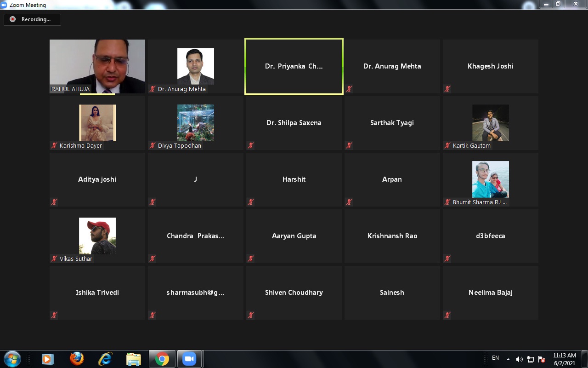Select RAHUL AHUJA's video tile
The width and height of the screenshot is (588, 368).
(x=97, y=66)
